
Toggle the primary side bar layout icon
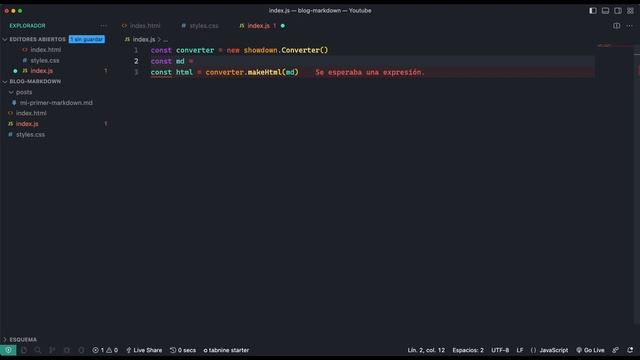[x=593, y=11]
